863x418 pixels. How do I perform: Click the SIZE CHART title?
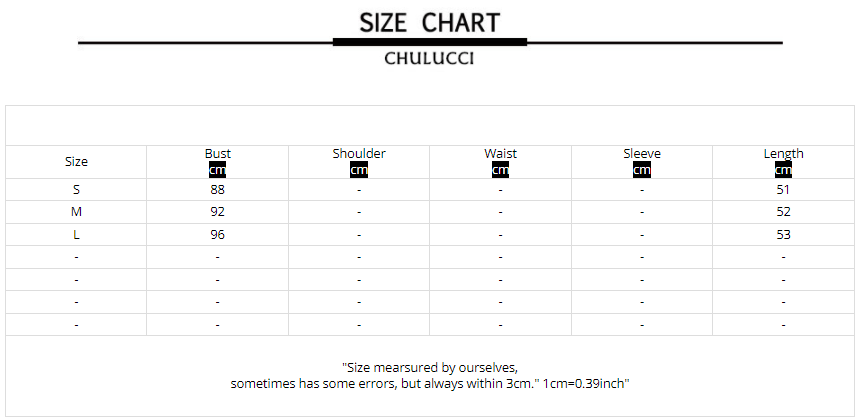coord(429,22)
